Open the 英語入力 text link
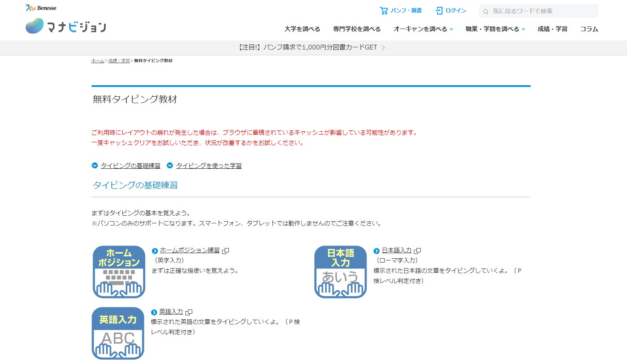The width and height of the screenshot is (627, 364). click(x=171, y=312)
